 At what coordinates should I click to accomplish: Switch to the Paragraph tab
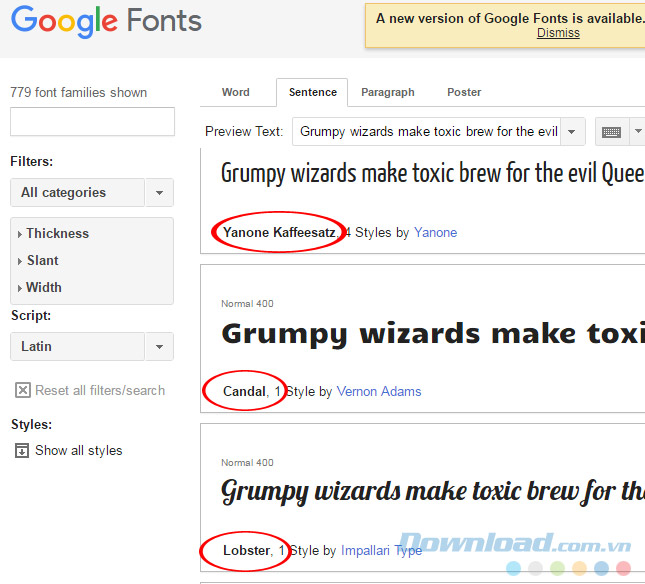(388, 92)
